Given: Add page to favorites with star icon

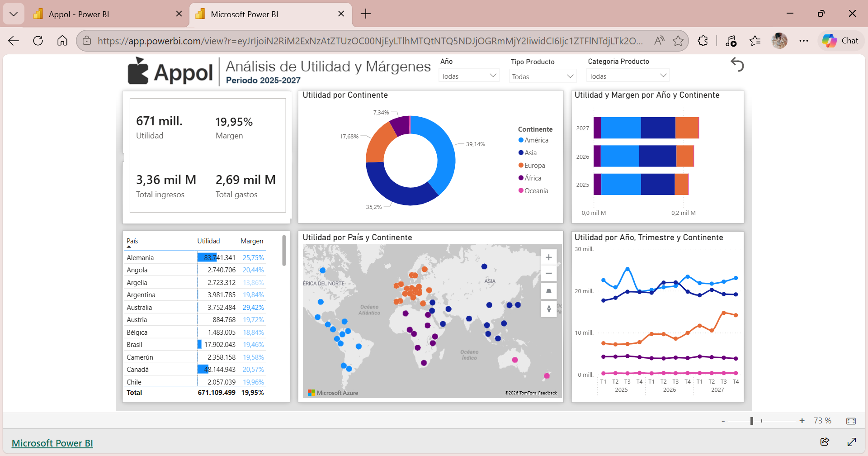Looking at the screenshot, I should coord(678,41).
